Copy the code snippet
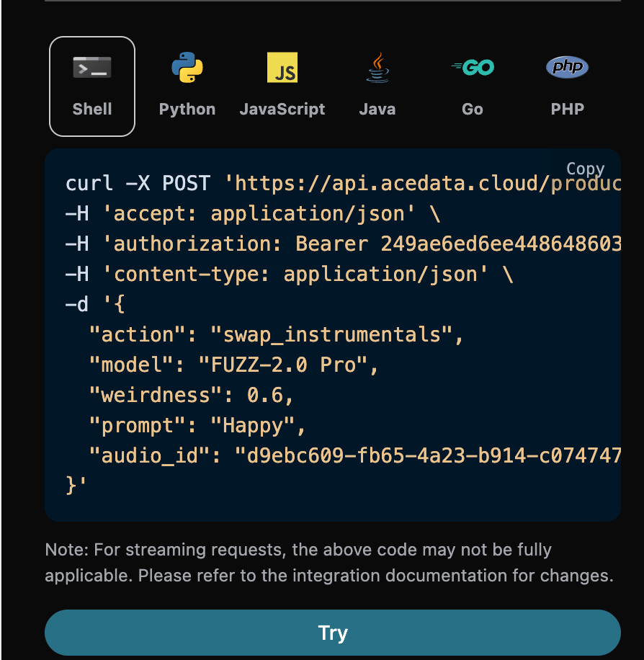Image resolution: width=644 pixels, height=660 pixels. 585,169
